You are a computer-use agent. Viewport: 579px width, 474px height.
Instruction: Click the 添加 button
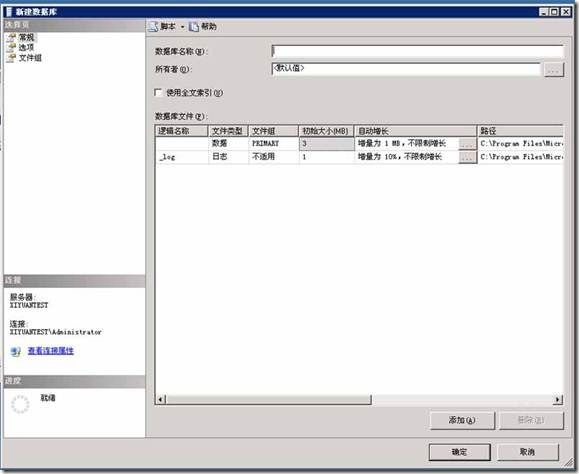(x=462, y=420)
